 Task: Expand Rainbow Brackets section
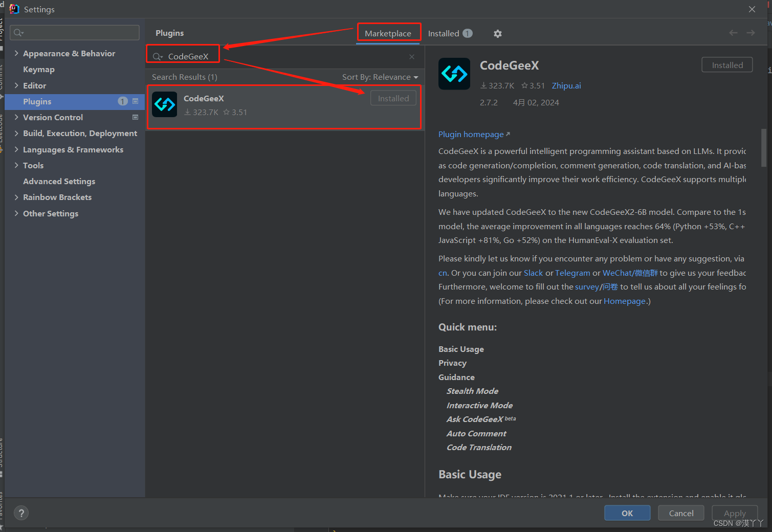[x=16, y=197]
